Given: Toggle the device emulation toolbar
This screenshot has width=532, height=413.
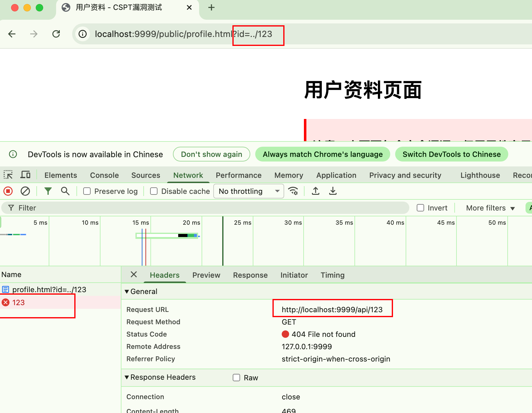Looking at the screenshot, I should click(x=25, y=175).
